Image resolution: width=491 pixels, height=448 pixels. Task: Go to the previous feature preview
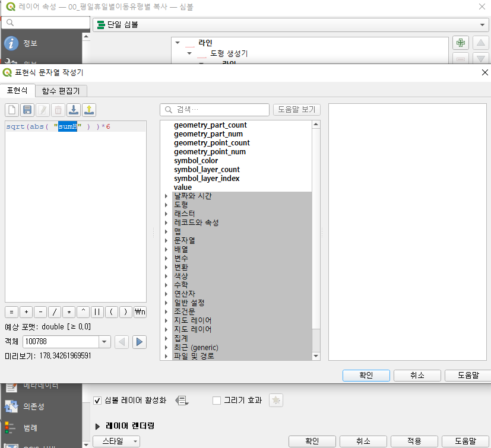(x=122, y=342)
